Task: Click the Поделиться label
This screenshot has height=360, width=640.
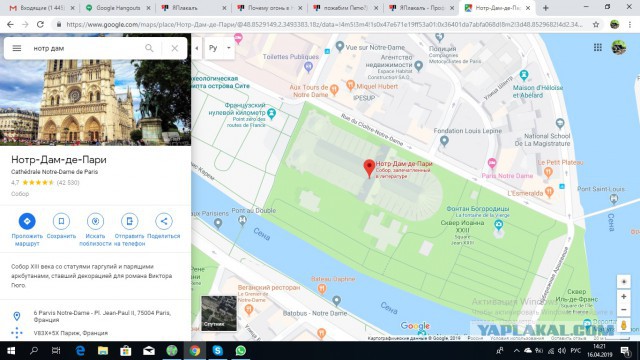Action: pos(164,236)
